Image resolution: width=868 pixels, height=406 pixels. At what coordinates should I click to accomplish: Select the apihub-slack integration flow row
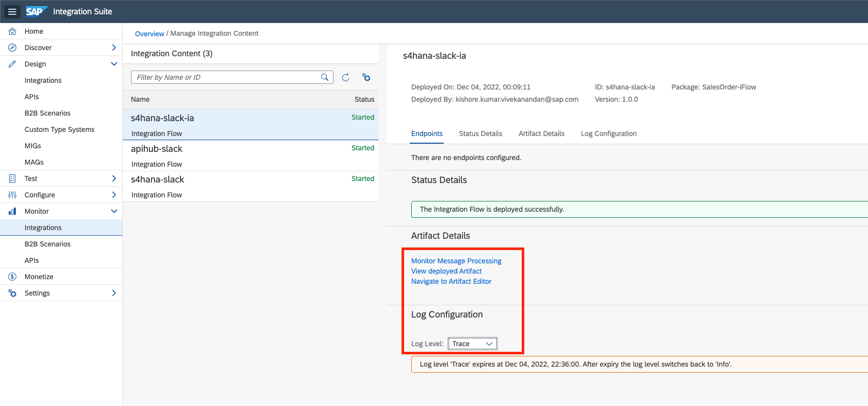(x=251, y=156)
